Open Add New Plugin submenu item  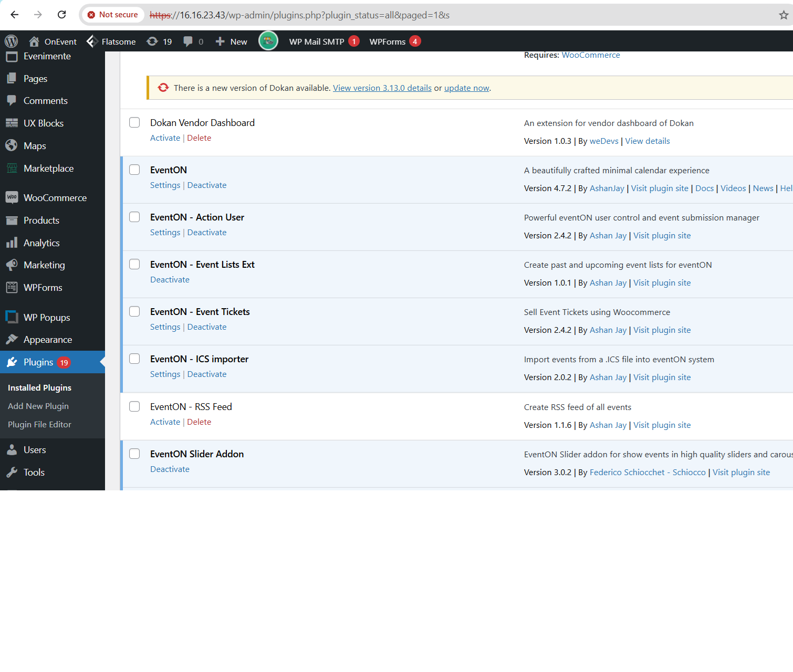38,406
